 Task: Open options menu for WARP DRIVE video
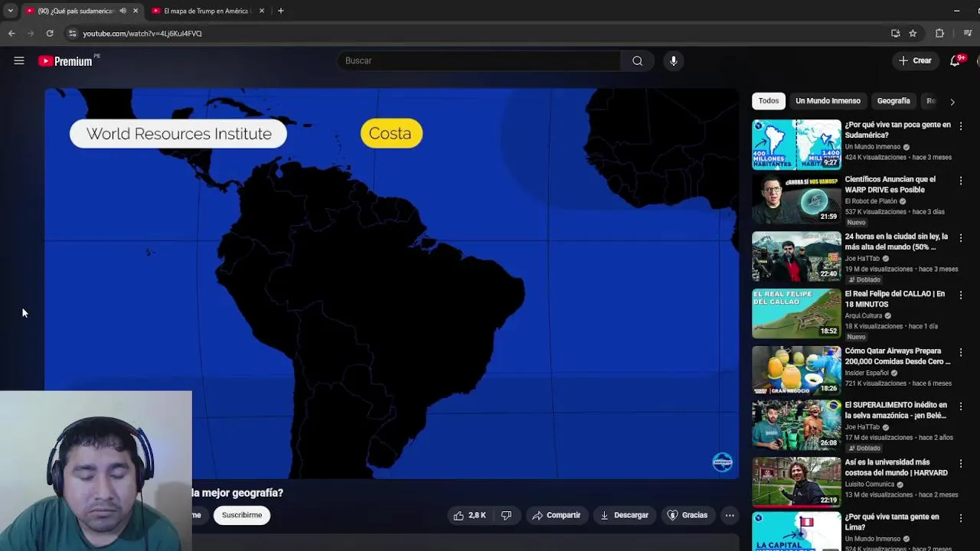coord(961,181)
